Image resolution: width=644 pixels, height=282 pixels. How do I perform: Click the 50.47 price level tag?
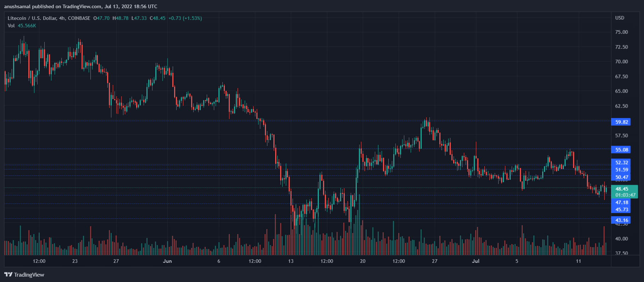point(621,177)
